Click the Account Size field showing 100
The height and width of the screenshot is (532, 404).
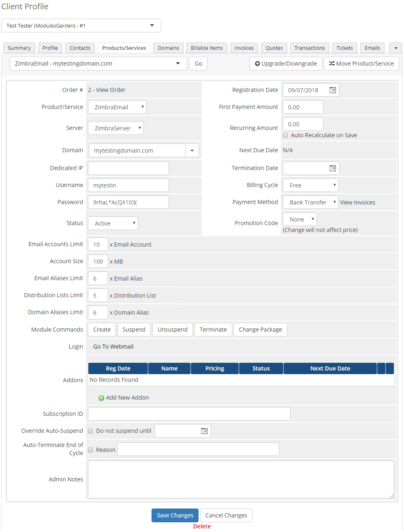coord(98,261)
